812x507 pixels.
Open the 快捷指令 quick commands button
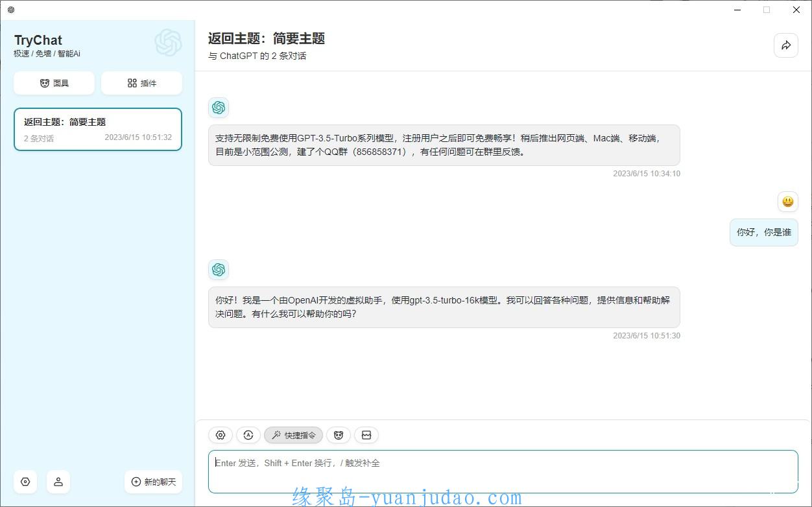293,435
